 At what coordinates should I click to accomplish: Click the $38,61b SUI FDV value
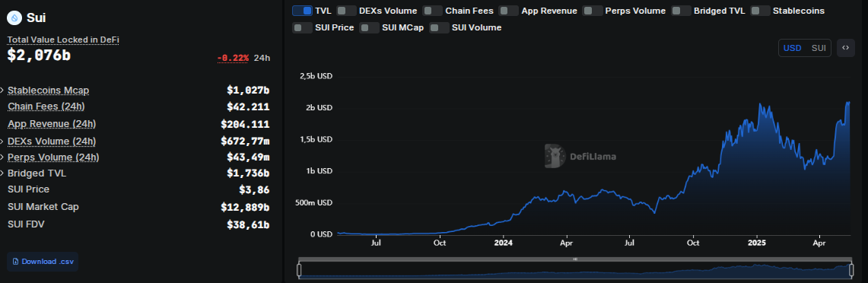(248, 224)
